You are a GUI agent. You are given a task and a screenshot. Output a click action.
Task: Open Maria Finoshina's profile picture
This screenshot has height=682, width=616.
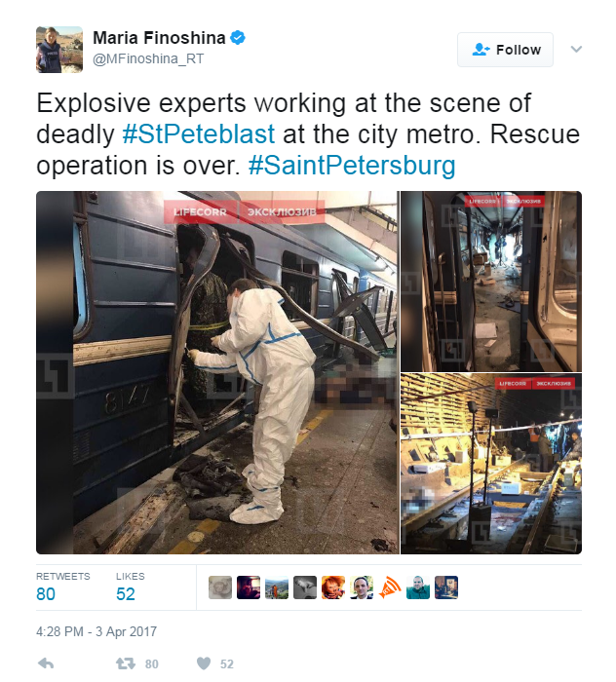(x=59, y=49)
